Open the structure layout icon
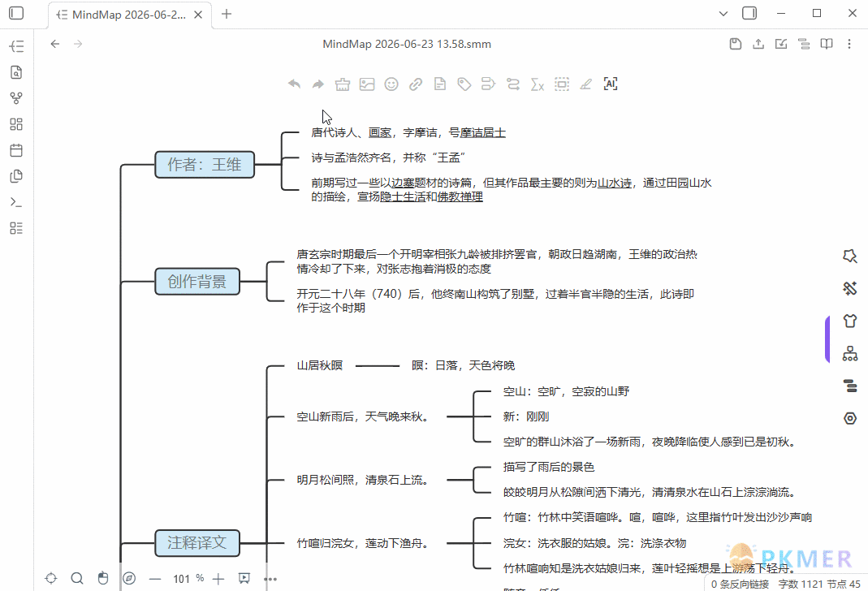This screenshot has height=591, width=868. 850,353
